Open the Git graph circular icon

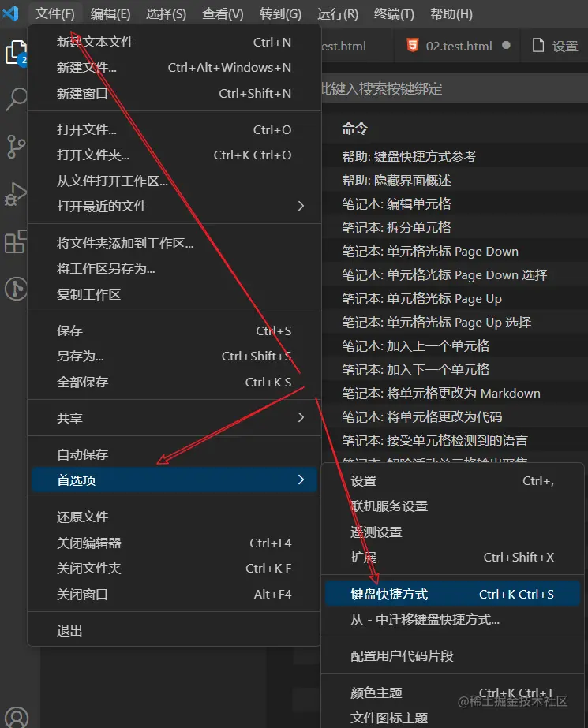click(x=16, y=289)
